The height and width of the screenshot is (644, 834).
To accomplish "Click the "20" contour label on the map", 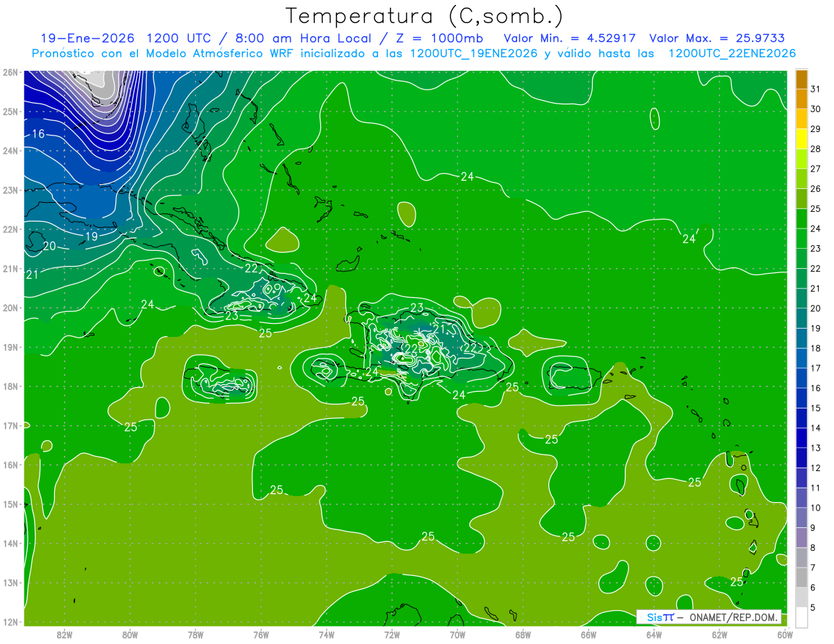I will coord(49,246).
